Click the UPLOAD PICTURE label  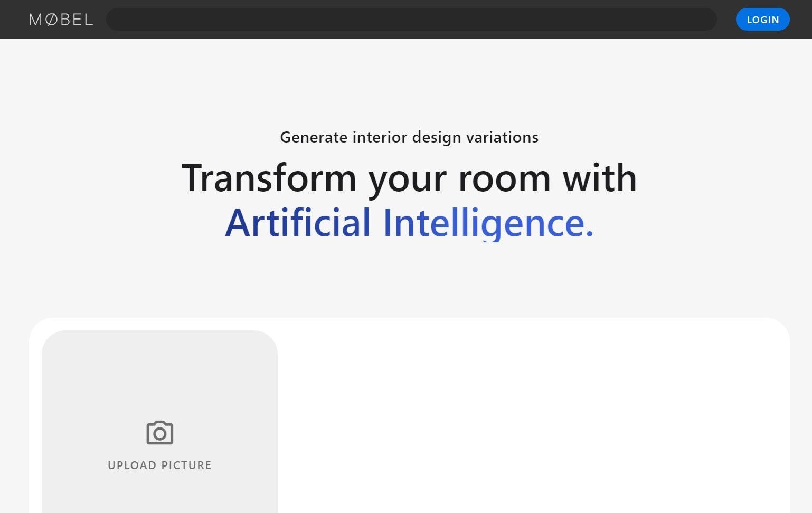click(x=159, y=465)
